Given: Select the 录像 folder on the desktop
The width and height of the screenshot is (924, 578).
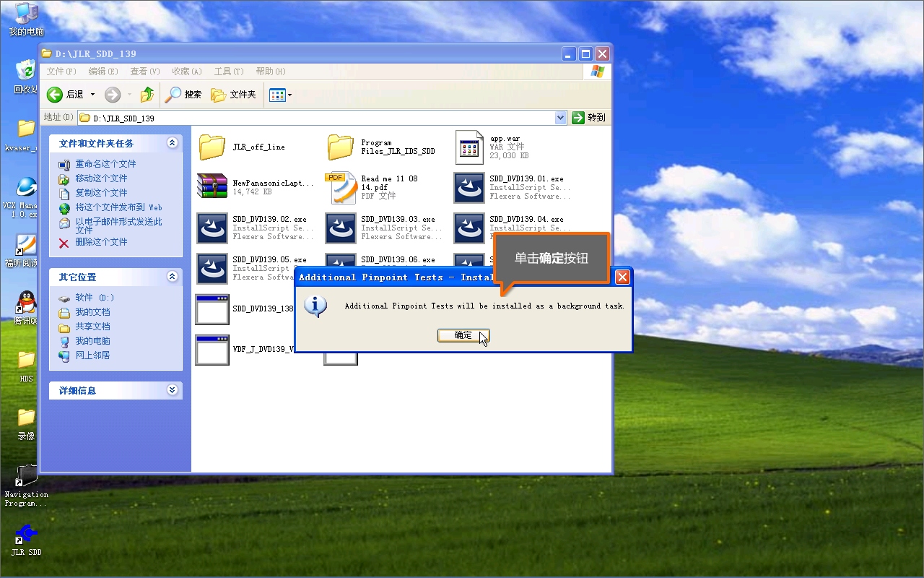Looking at the screenshot, I should pos(26,418).
